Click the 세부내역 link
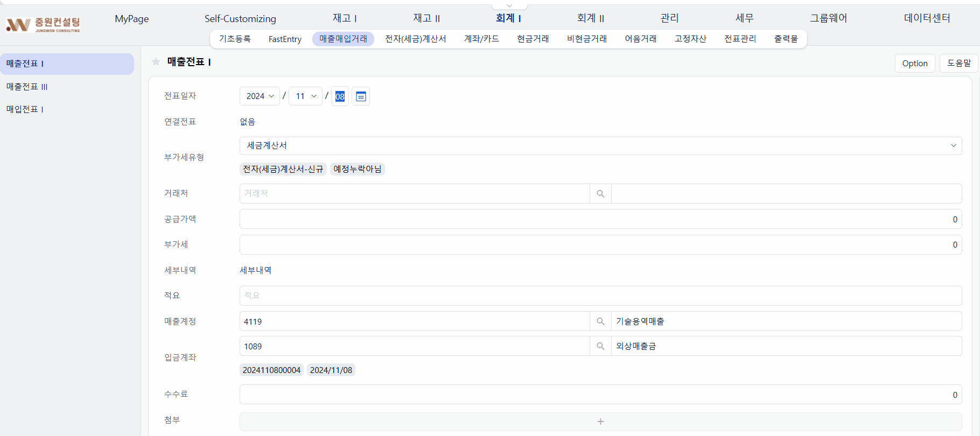980x436 pixels. point(256,270)
